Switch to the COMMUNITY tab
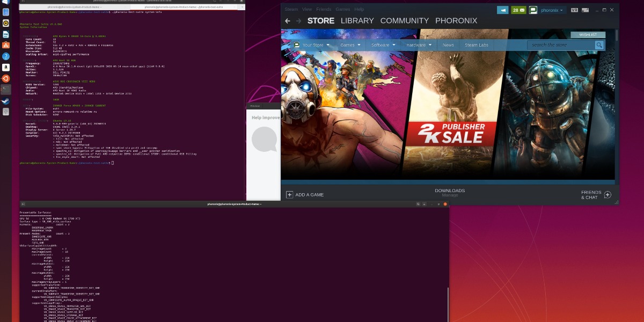644x322 pixels. (x=404, y=21)
